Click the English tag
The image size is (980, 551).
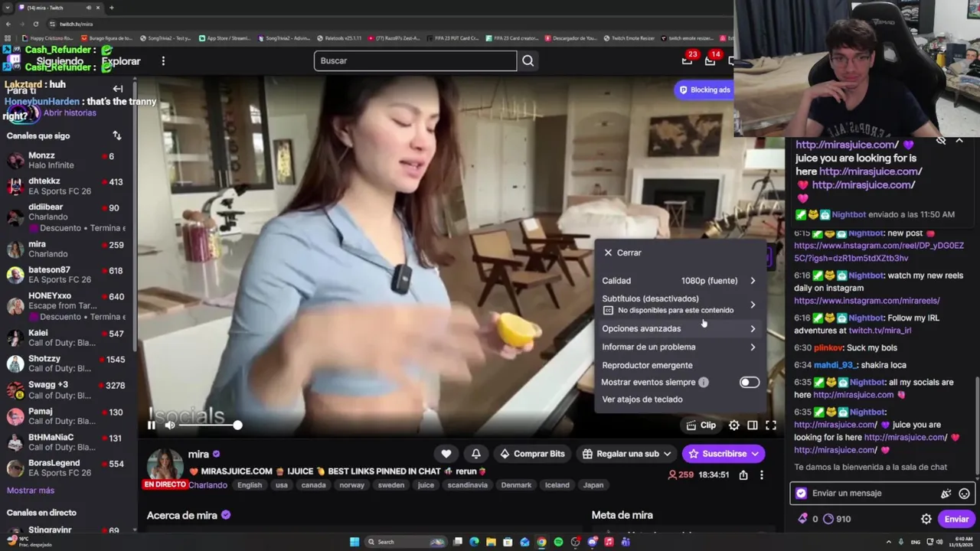250,485
